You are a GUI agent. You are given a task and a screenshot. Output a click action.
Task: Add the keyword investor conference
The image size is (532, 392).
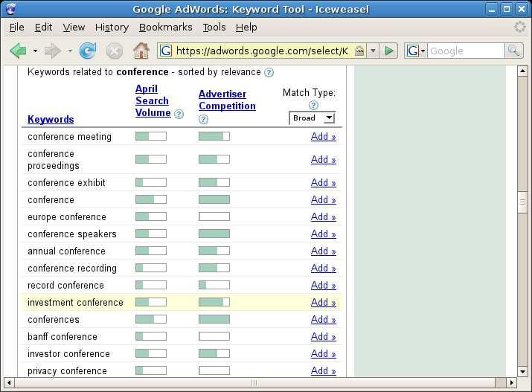tap(324, 353)
